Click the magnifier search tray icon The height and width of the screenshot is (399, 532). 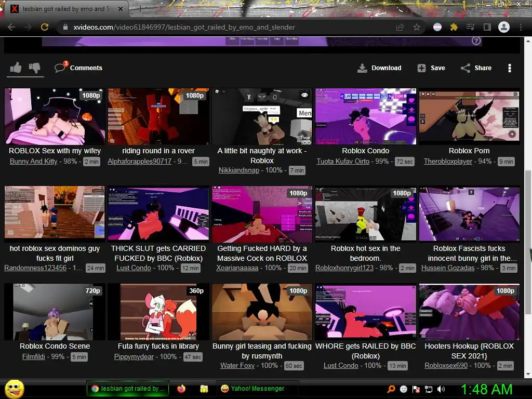tap(391, 389)
